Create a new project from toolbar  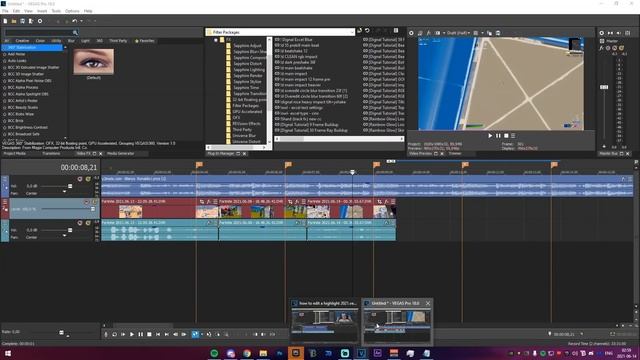click(5, 21)
